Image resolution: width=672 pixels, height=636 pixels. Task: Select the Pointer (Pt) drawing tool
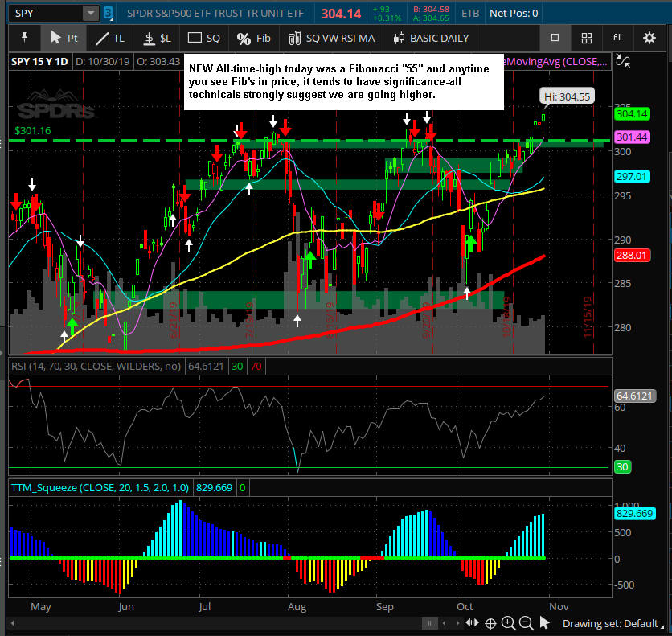(x=64, y=38)
